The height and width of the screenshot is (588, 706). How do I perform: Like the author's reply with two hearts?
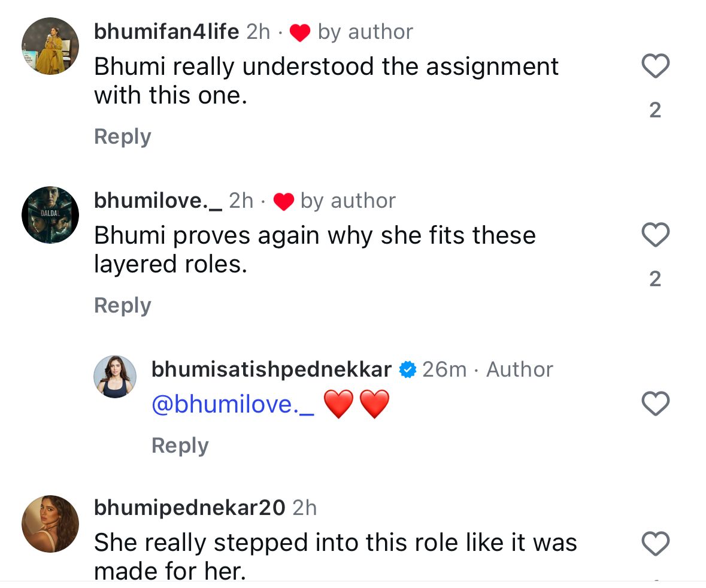pyautogui.click(x=655, y=404)
